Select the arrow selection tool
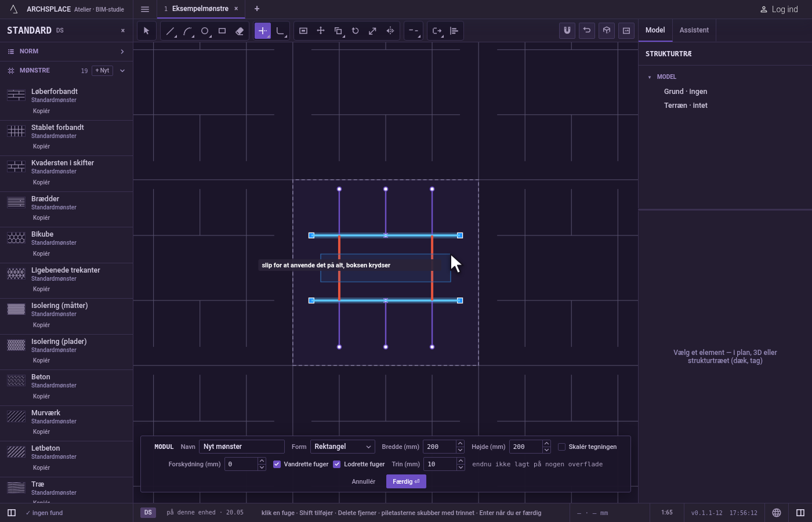This screenshot has width=812, height=522. coord(147,31)
